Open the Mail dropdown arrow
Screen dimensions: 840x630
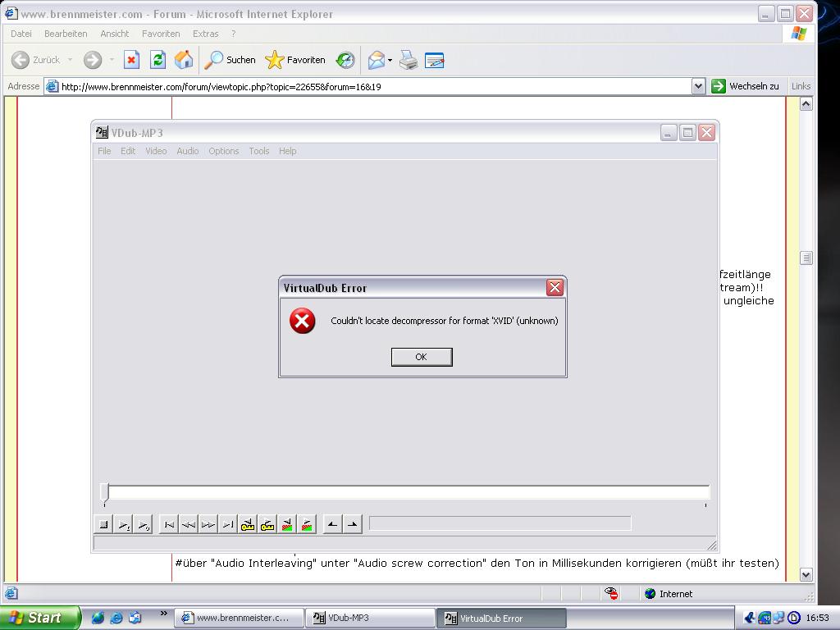coord(390,60)
